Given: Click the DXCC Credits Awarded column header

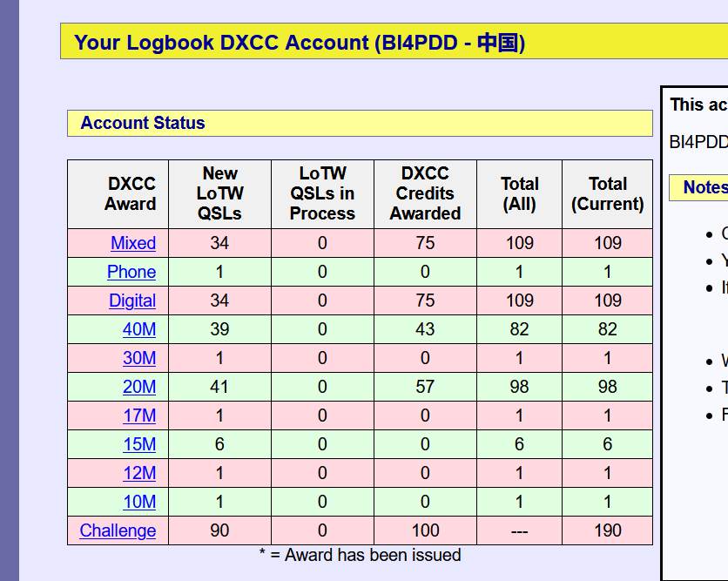Looking at the screenshot, I should pos(425,193).
